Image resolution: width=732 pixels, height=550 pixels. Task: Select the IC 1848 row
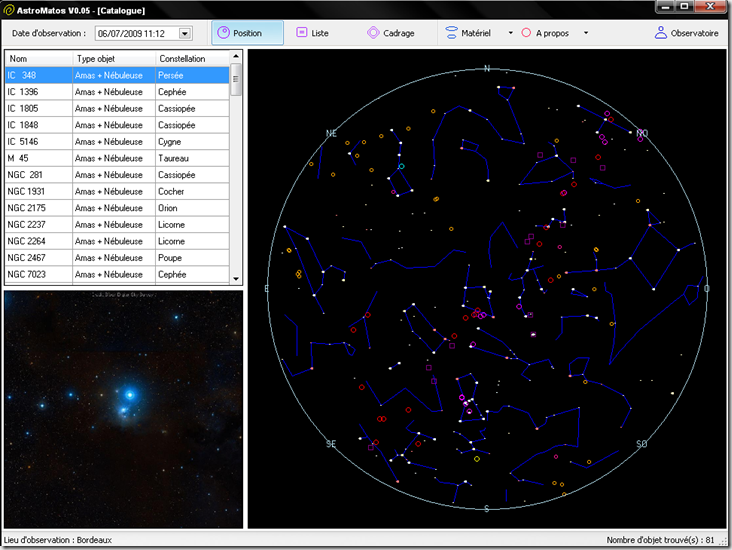pos(117,125)
